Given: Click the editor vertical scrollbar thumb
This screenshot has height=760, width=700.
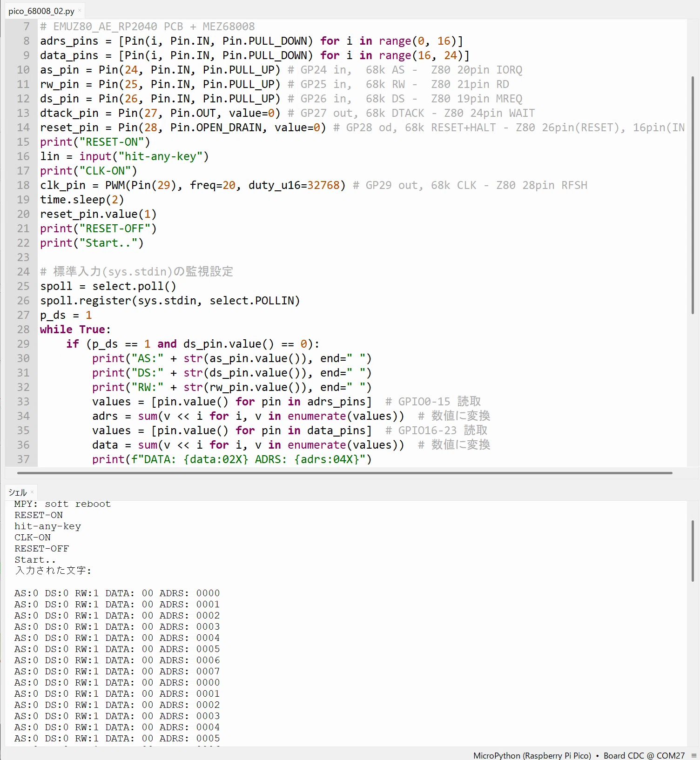Looking at the screenshot, I should [693, 195].
